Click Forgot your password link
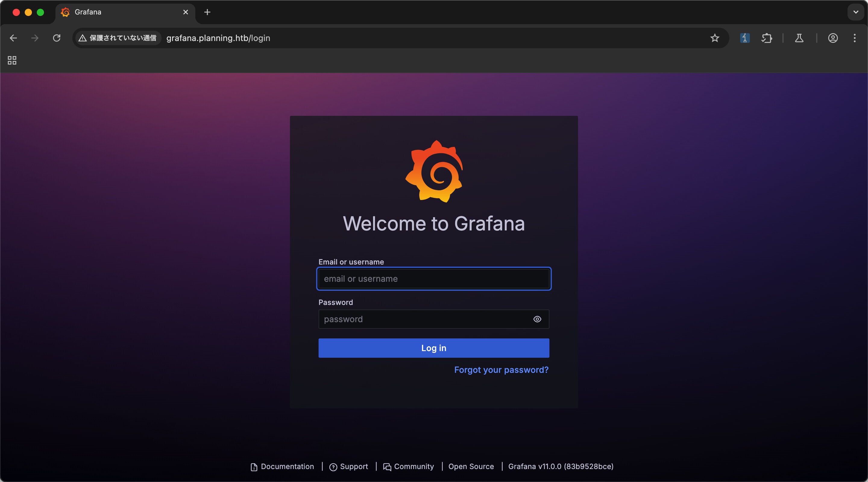The image size is (868, 482). click(x=501, y=370)
